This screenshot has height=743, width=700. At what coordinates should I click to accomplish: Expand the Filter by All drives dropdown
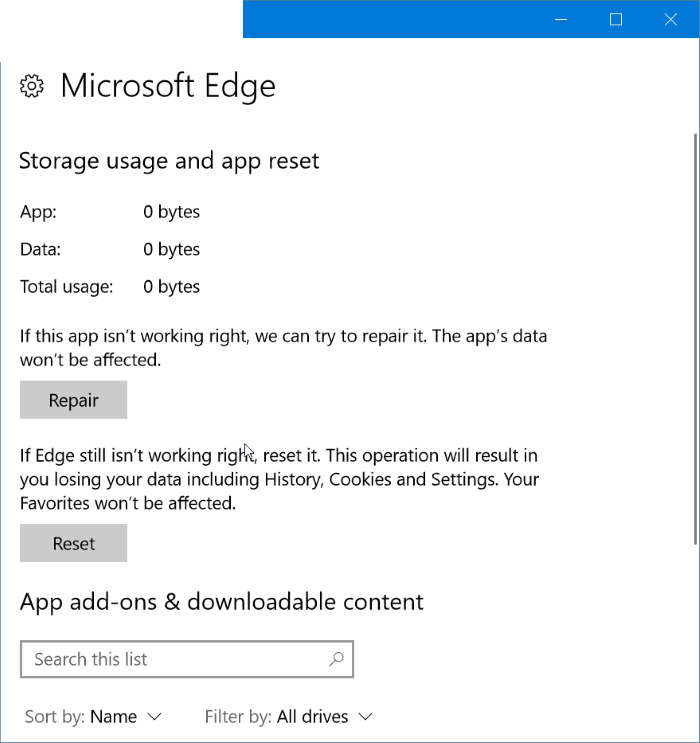288,717
